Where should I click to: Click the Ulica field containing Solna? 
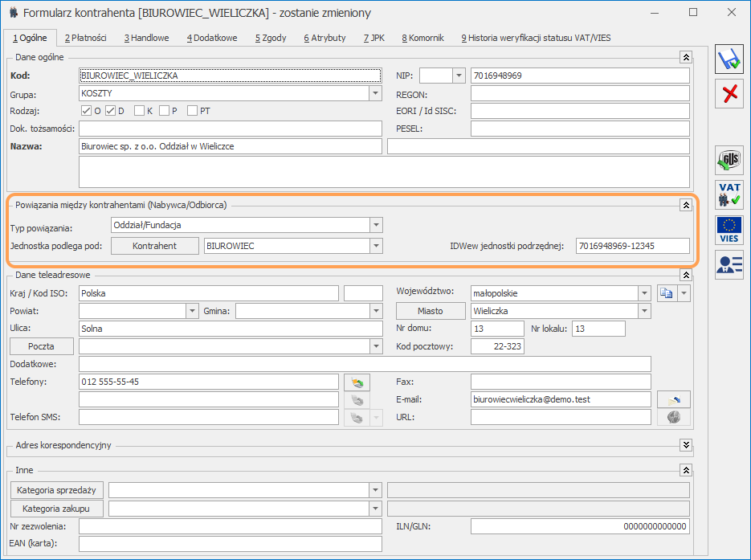tap(231, 328)
